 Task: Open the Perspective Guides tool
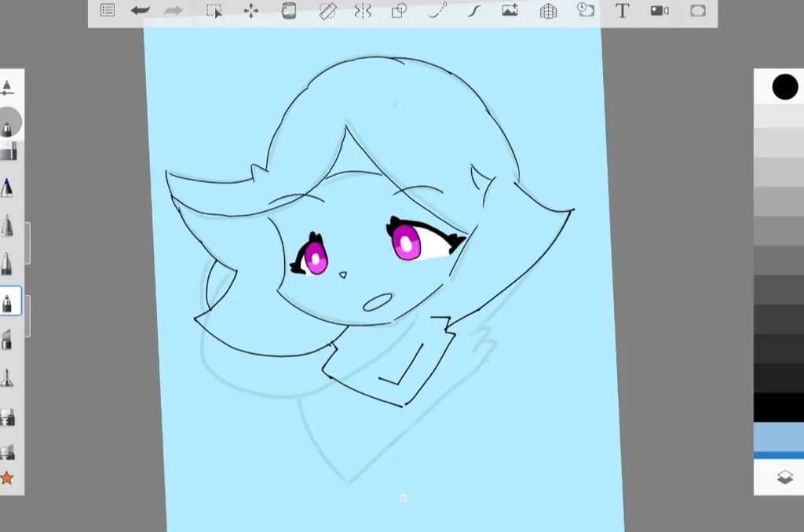pyautogui.click(x=548, y=11)
